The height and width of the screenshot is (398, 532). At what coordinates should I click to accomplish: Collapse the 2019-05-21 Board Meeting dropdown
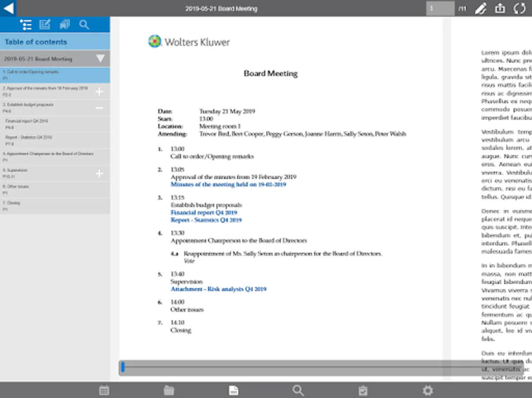click(100, 58)
